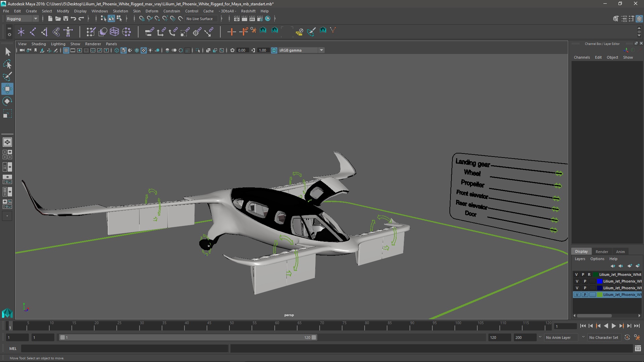644x362 pixels.
Task: Open animation preferences running-man icon
Action: point(637,338)
